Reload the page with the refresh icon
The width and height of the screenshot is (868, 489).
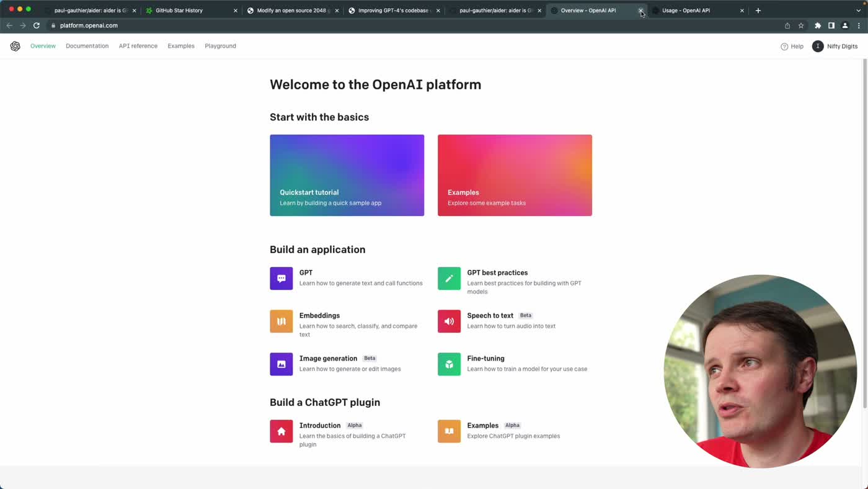[37, 25]
